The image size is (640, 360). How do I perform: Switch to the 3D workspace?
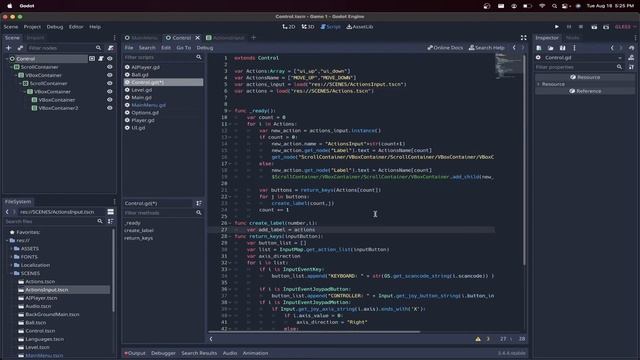coord(308,27)
